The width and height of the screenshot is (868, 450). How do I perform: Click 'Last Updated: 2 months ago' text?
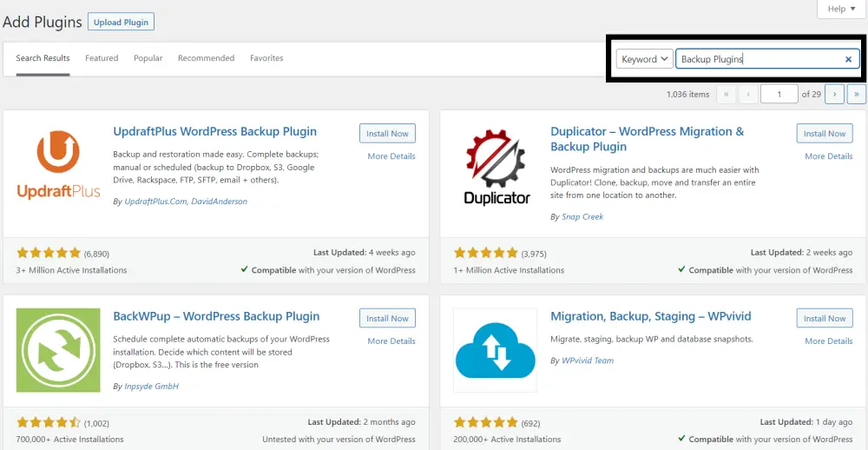(361, 422)
